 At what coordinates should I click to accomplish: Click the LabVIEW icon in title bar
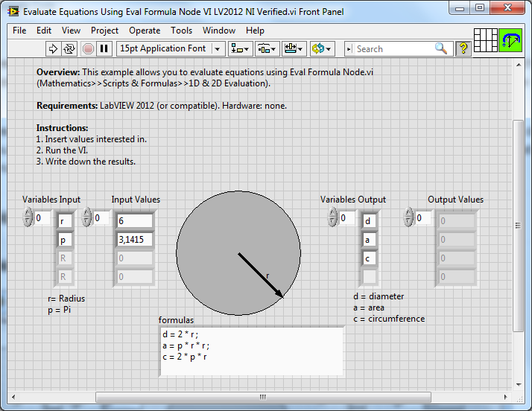point(13,11)
